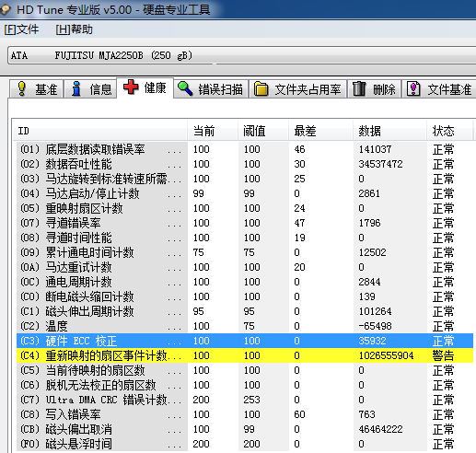Click the 警告 status in the C4 row
Screen dimensions: 476x453
coord(443,355)
